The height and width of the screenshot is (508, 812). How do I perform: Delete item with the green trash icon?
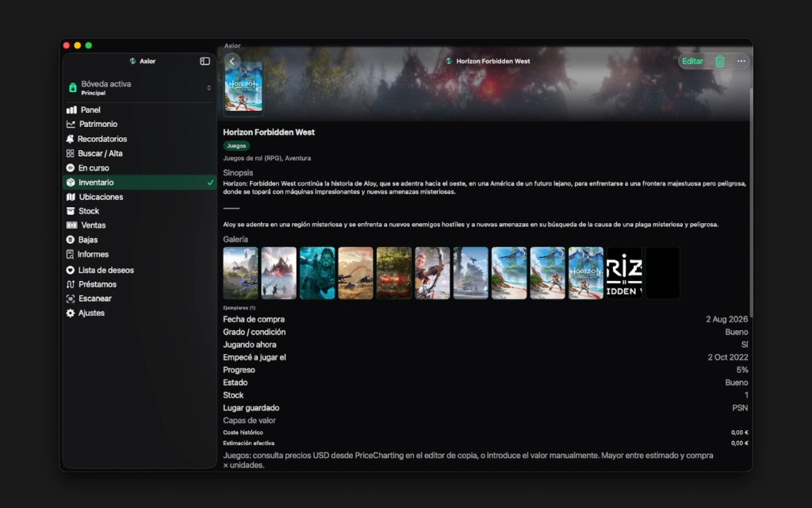point(720,61)
